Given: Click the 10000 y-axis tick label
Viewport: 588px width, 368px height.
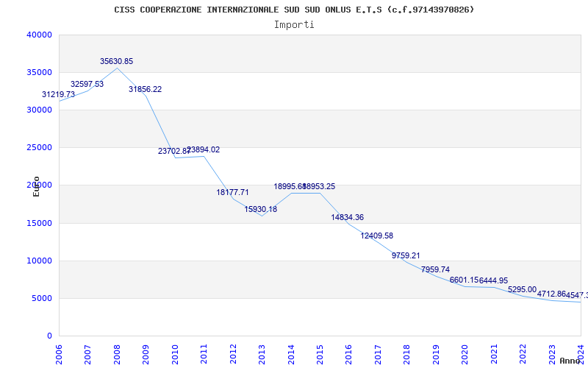Looking at the screenshot, I should (x=39, y=261).
